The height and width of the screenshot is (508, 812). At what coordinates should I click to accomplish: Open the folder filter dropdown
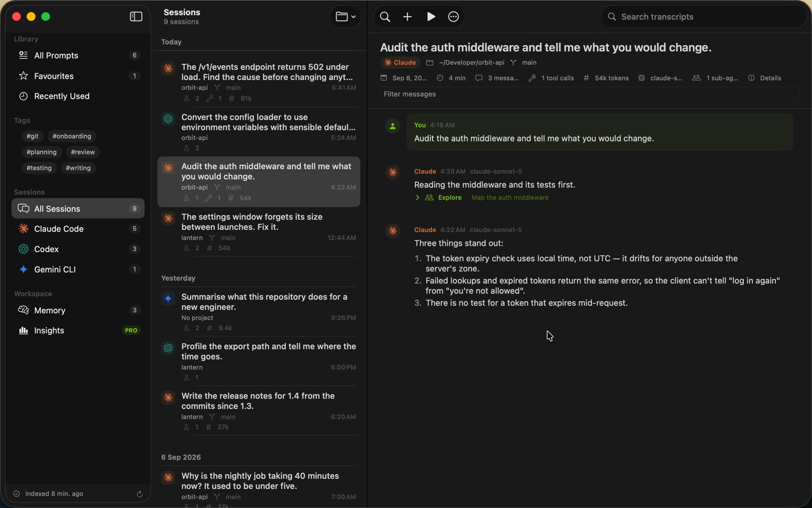[x=345, y=17]
